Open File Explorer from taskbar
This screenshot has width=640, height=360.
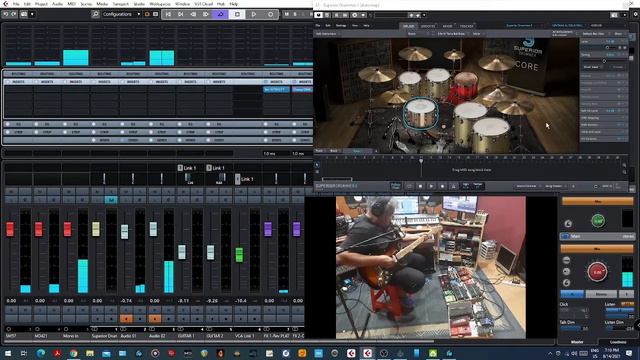pyautogui.click(x=90, y=353)
